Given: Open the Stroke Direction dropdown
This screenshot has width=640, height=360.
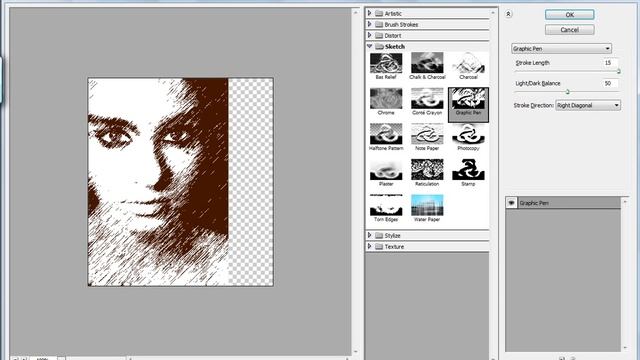Looking at the screenshot, I should pyautogui.click(x=588, y=105).
